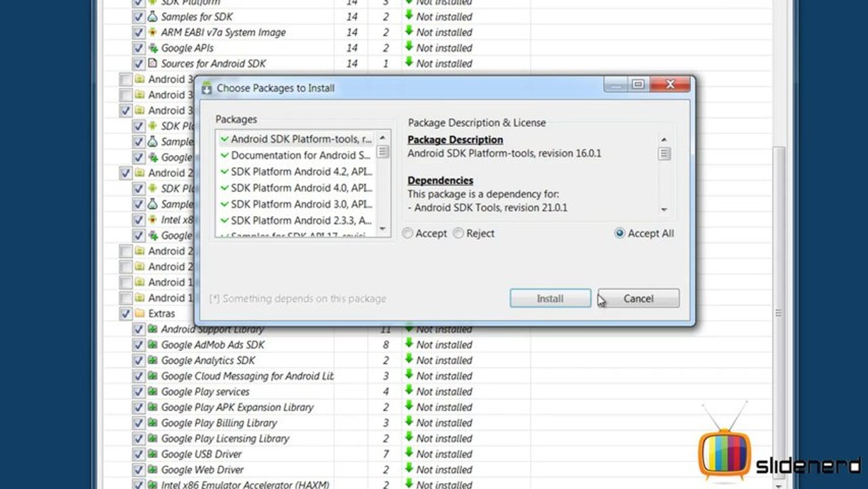The width and height of the screenshot is (868, 489).
Task: Click the Install button
Action: (x=550, y=299)
